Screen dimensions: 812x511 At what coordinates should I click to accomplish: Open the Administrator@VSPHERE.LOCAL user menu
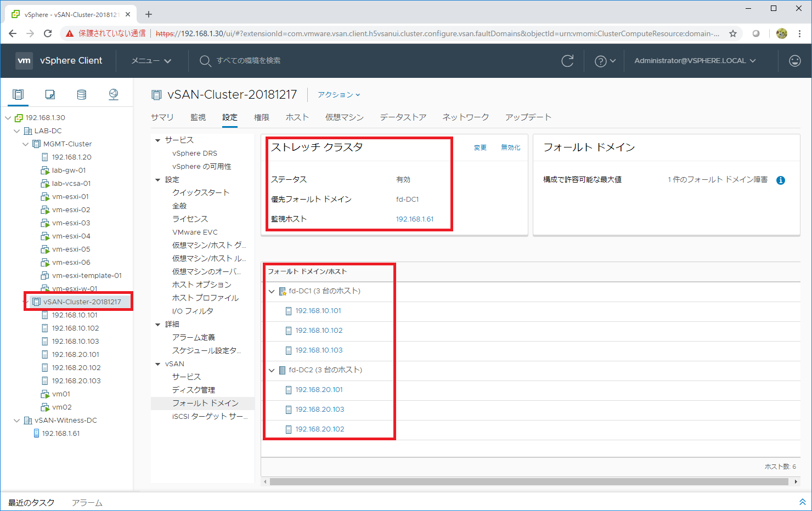(x=695, y=61)
